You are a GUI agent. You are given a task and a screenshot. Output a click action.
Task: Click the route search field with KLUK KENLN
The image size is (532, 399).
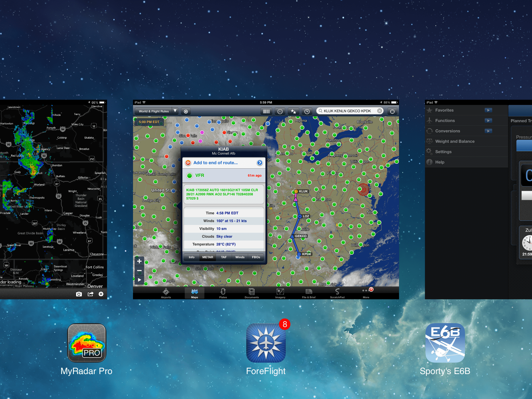tap(350, 111)
